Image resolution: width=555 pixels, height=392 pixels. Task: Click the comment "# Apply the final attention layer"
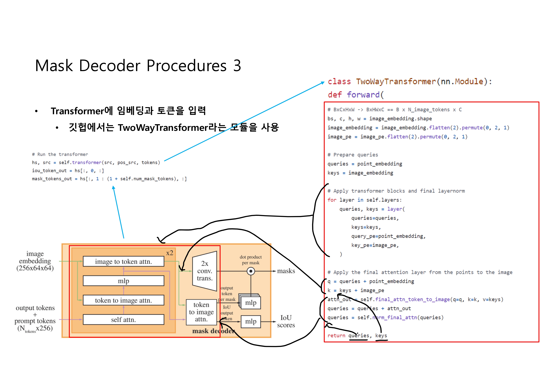click(420, 272)
